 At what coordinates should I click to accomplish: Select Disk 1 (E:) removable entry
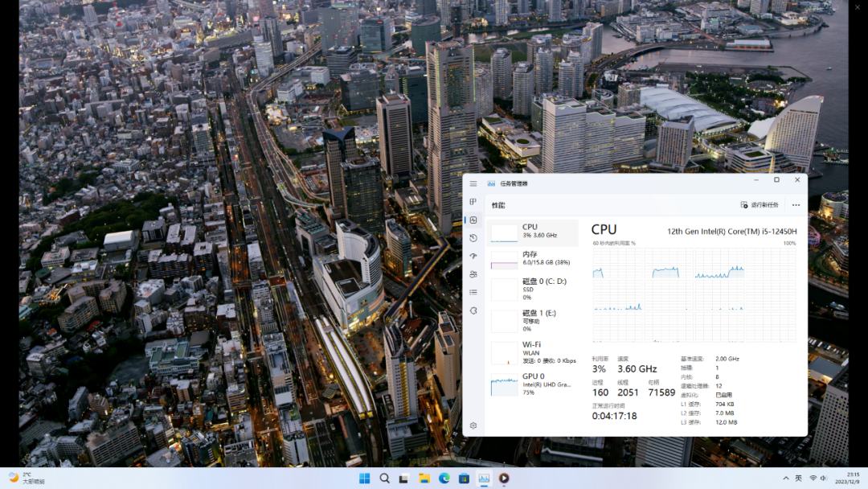pos(533,321)
